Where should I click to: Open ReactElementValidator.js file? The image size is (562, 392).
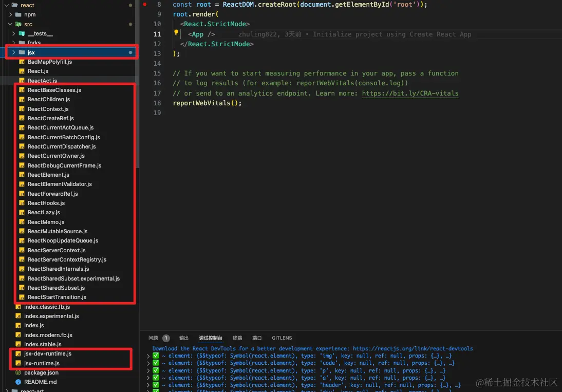coord(60,184)
